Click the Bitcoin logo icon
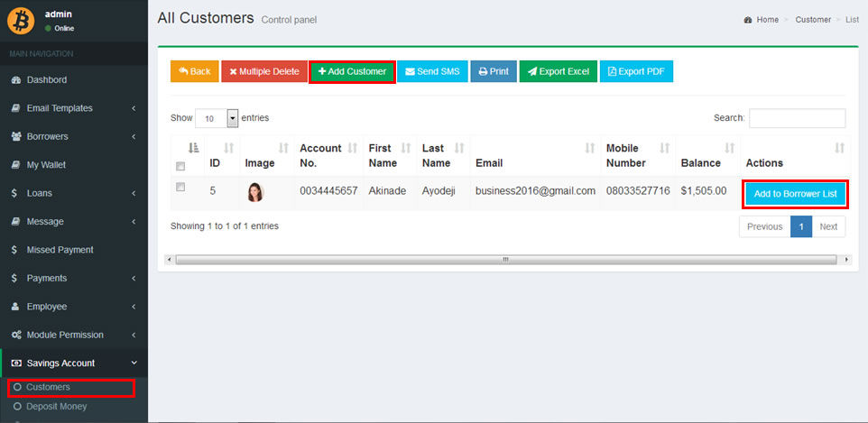Screen dimensions: 868x423 tap(21, 20)
